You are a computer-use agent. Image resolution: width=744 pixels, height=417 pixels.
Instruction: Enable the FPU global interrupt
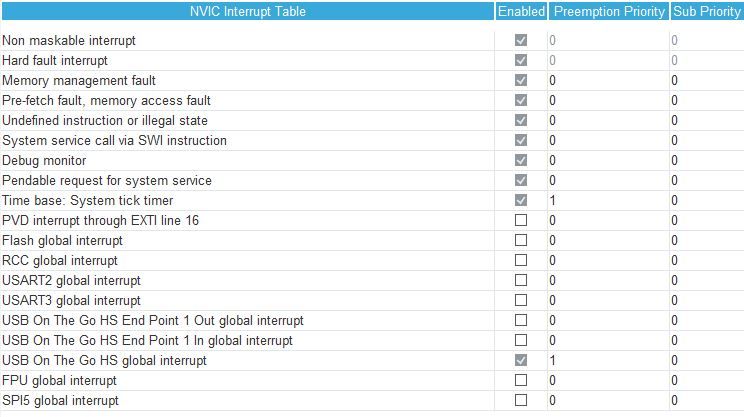[521, 380]
